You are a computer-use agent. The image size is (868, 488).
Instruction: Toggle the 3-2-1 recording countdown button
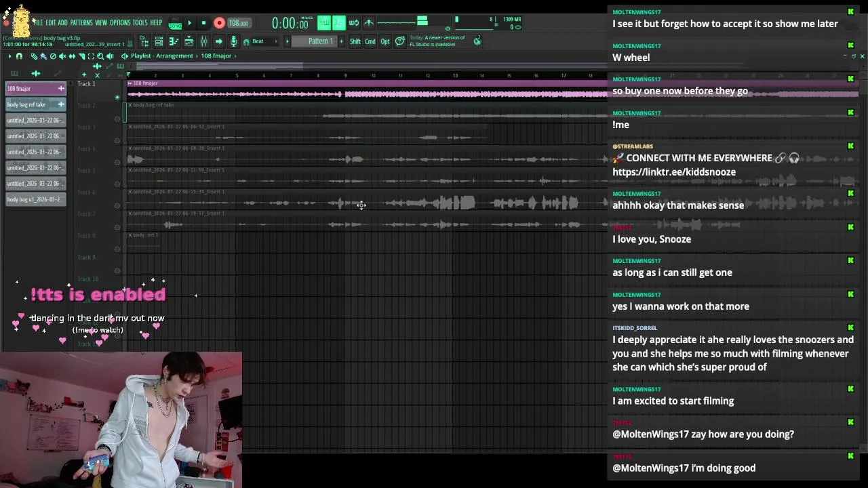[339, 23]
